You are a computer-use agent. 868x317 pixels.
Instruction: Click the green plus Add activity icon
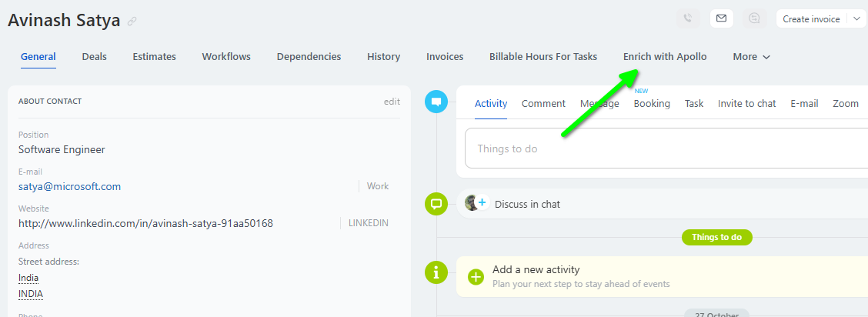[476, 276]
